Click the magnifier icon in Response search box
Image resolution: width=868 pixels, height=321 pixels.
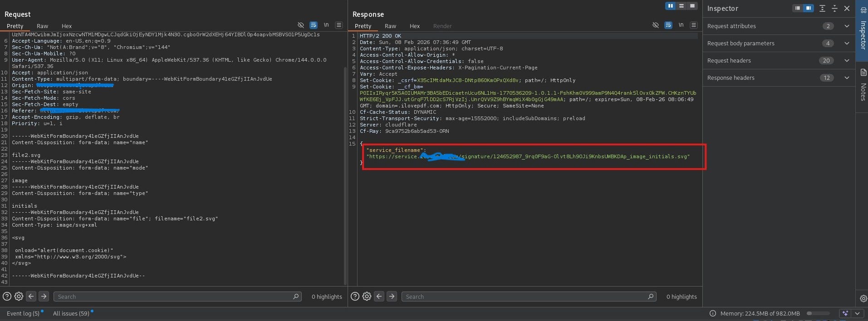click(651, 297)
